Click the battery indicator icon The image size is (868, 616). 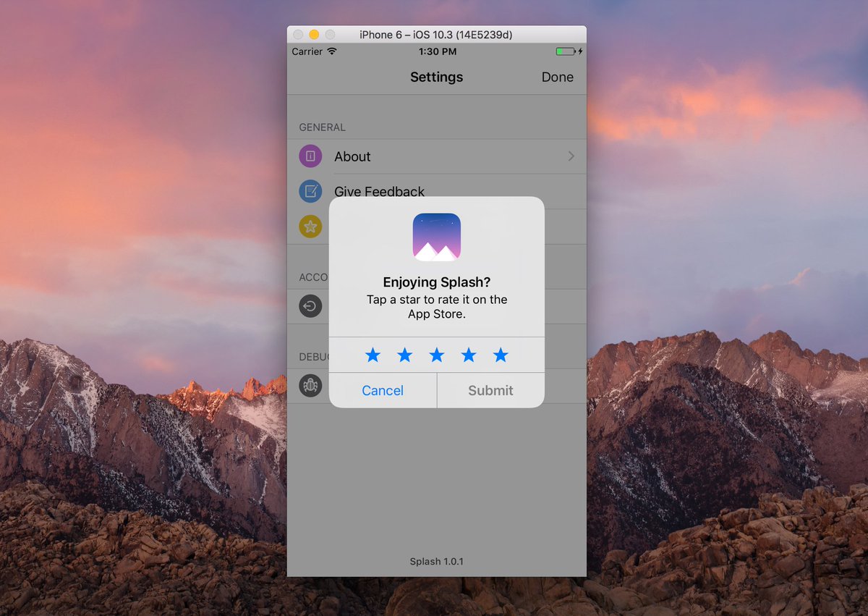[x=565, y=51]
